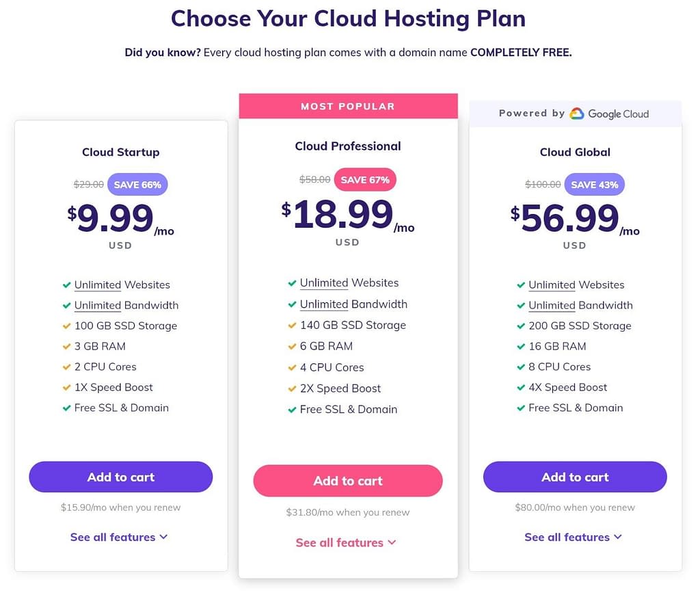Add the Cloud Professional plan to cart

pos(348,481)
